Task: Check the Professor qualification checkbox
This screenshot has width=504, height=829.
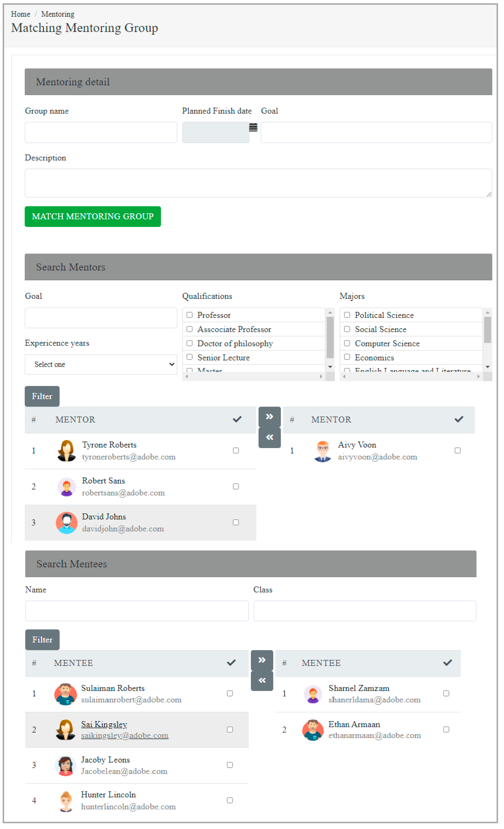Action: click(x=189, y=315)
